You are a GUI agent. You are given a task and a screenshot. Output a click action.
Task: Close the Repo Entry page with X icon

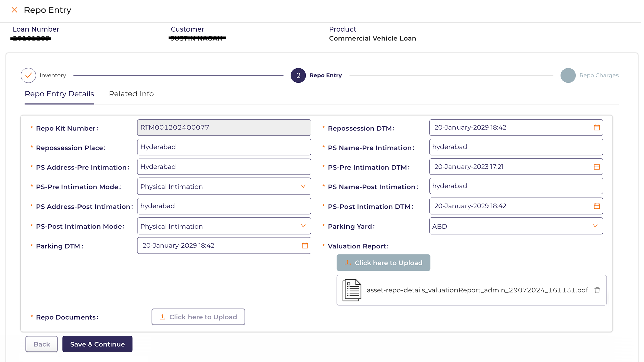click(x=14, y=10)
